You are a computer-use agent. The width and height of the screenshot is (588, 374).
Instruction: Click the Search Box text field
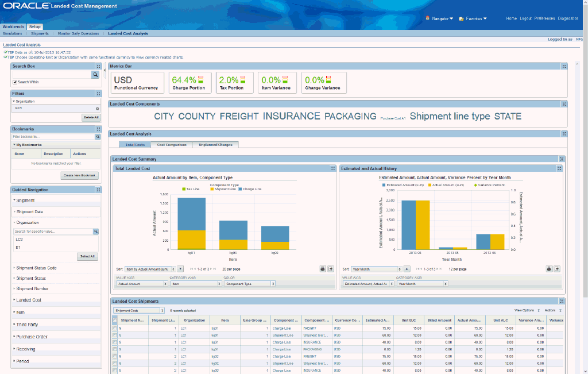(52, 75)
